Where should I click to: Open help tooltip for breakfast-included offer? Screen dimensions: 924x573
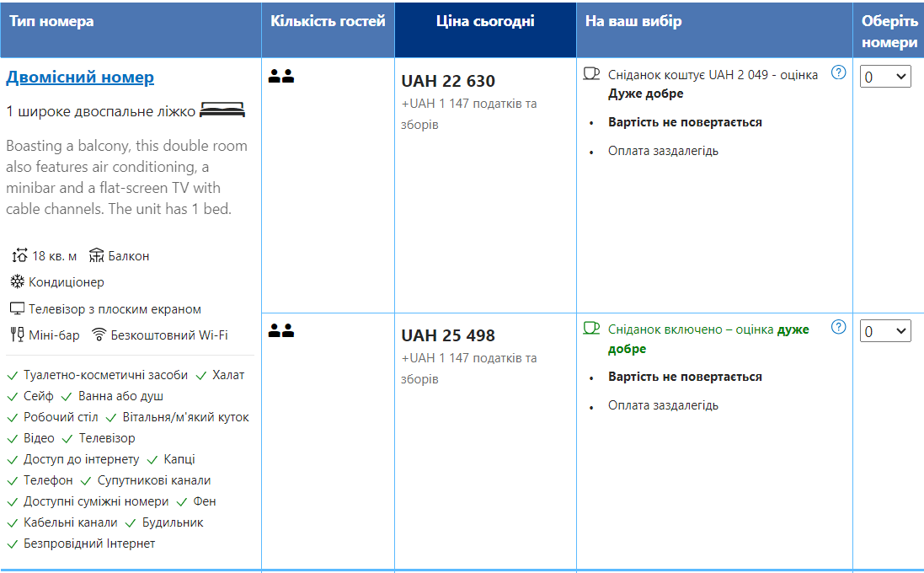(838, 327)
